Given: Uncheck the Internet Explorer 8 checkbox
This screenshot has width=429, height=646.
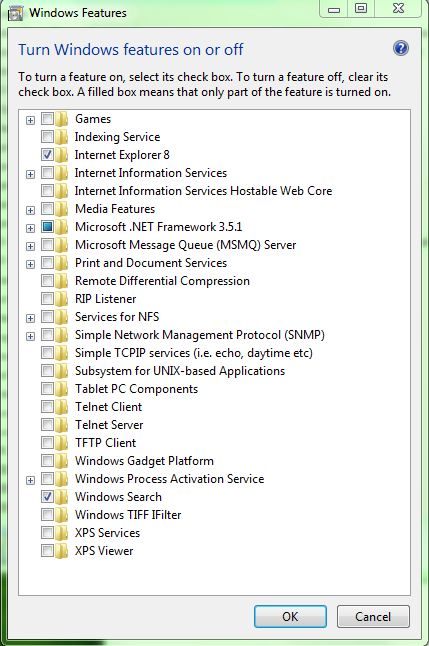Looking at the screenshot, I should (x=47, y=154).
